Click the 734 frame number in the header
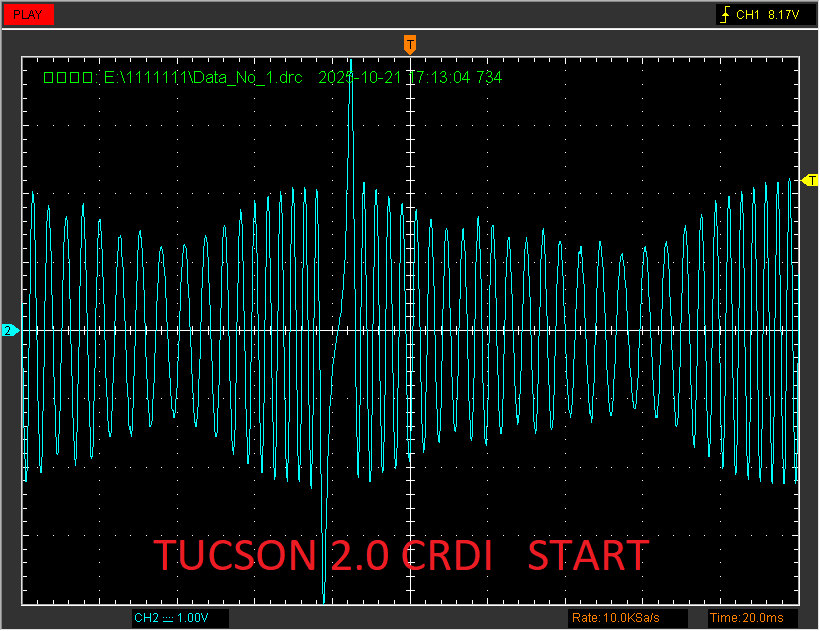820x631 pixels. 489,77
